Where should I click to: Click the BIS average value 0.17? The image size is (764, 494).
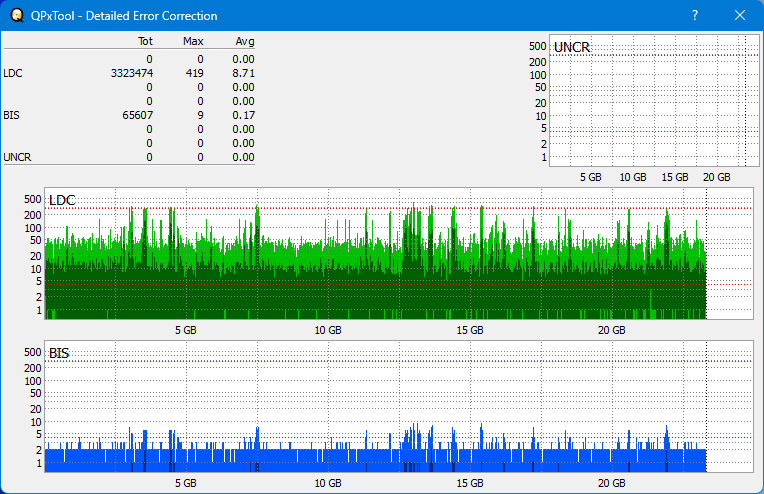243,115
